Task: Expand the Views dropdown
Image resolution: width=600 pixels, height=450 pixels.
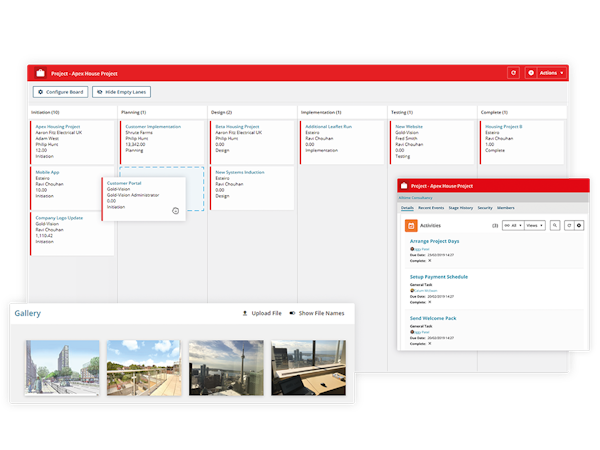Action: pos(534,226)
